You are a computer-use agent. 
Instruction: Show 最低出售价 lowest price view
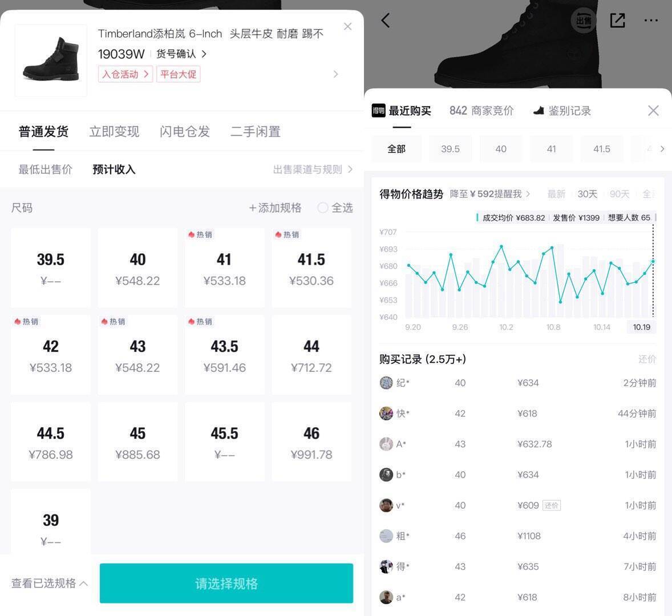pyautogui.click(x=45, y=169)
